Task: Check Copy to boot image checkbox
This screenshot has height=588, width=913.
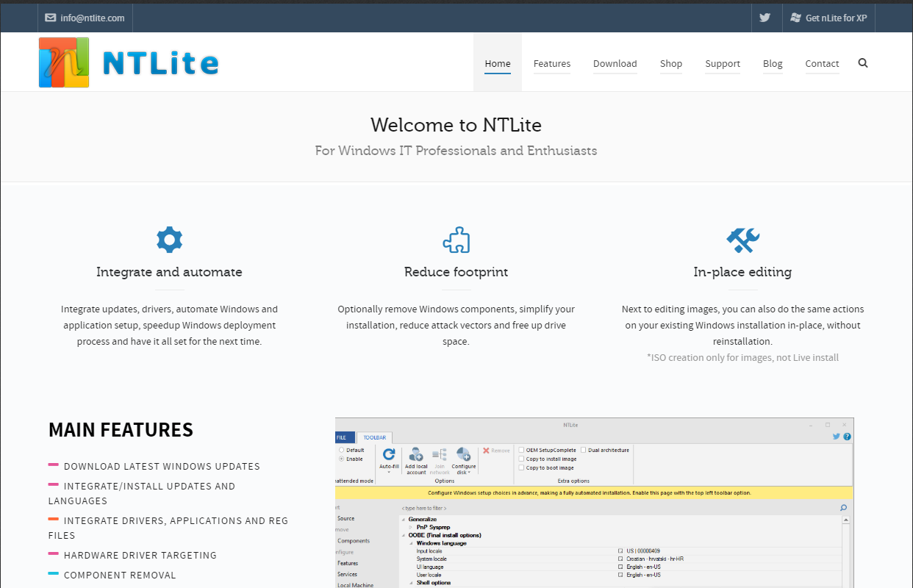Action: click(521, 467)
